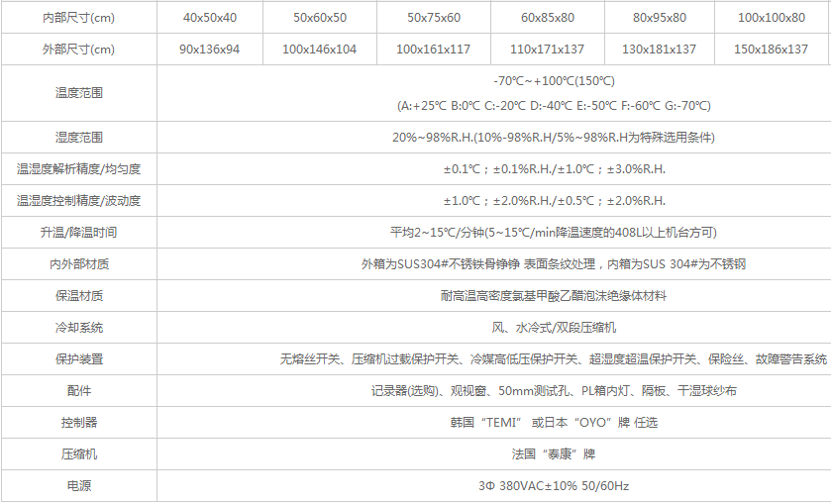Select the '保温材质' row label

pos(79,296)
